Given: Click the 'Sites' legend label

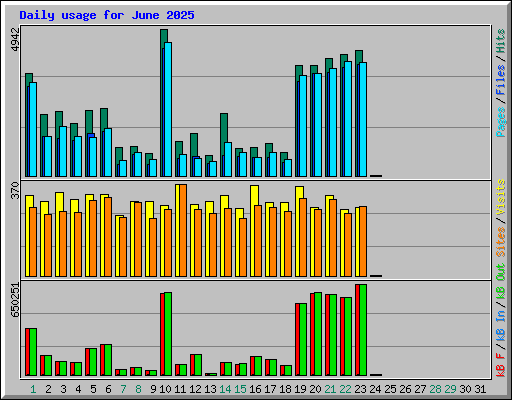Looking at the screenshot, I should [501, 242].
